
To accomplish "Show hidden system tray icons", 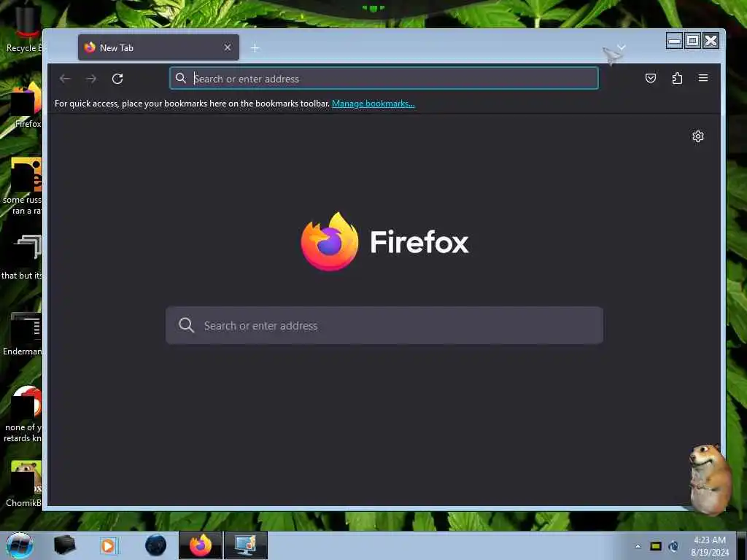I will click(x=638, y=546).
